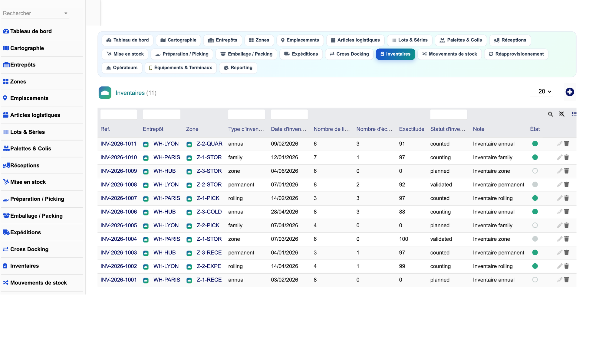
Task: Click the Statut d'inventaire filter field
Action: click(449, 115)
